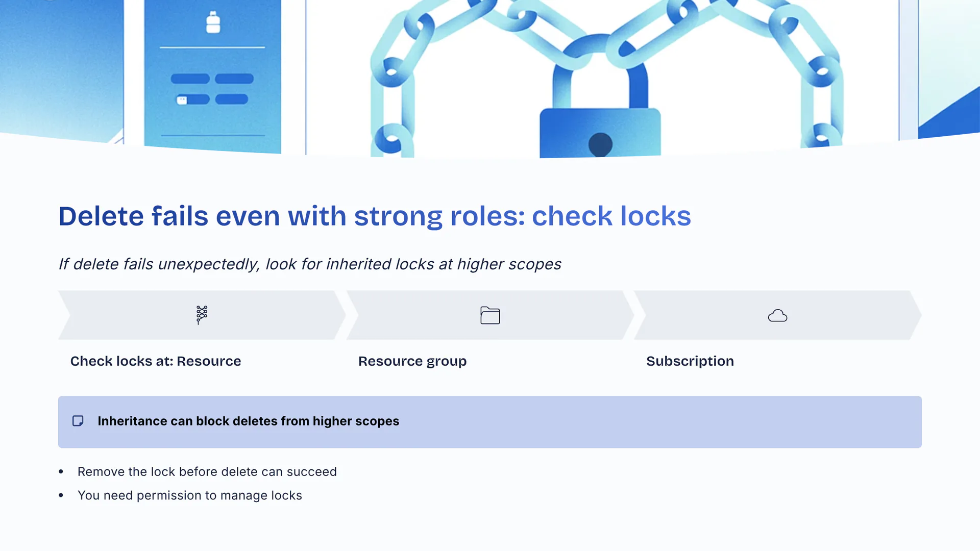Viewport: 980px width, 551px height.
Task: Click the branch icon above Check locks at: Resource
Action: pos(202,315)
